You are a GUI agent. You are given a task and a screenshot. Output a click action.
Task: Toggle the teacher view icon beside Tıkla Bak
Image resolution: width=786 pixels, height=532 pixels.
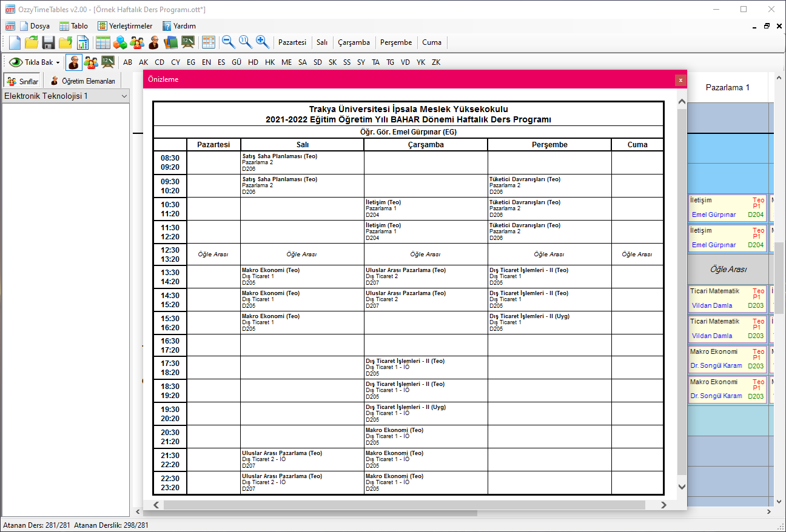coord(74,62)
